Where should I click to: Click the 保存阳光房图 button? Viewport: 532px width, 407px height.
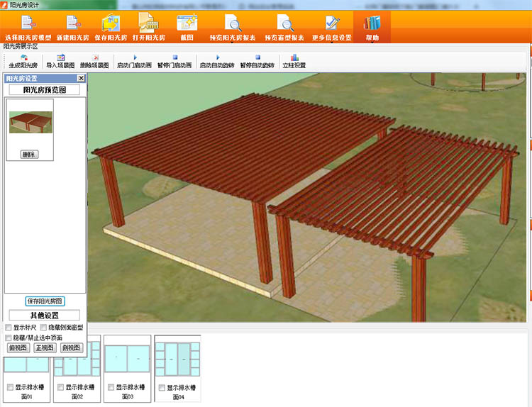click(x=45, y=301)
